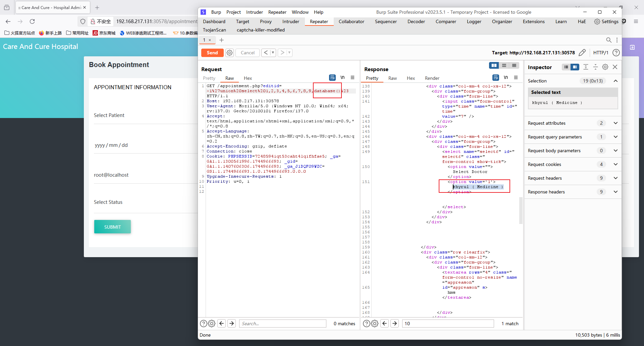Open history dropdown beside back arrow

pos(273,53)
